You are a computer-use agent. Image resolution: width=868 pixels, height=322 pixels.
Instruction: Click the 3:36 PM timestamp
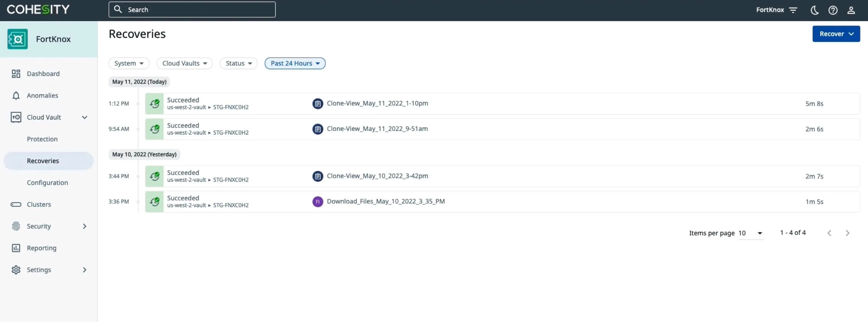119,202
